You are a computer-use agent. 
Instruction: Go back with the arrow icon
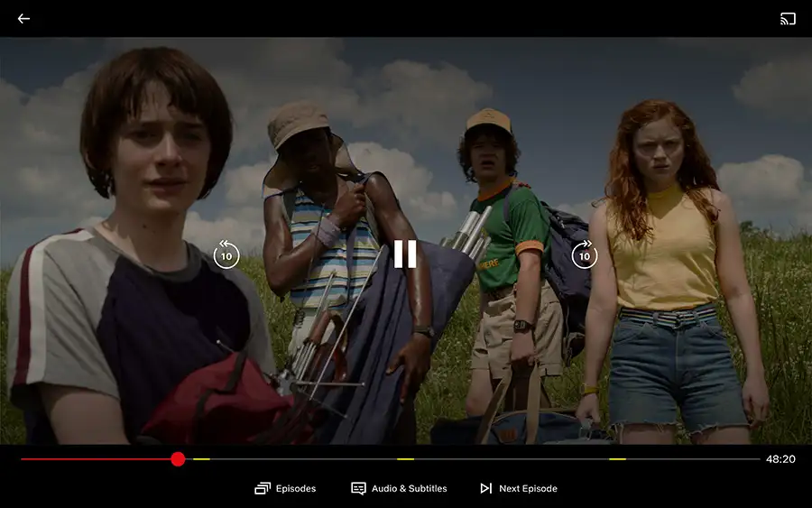pos(23,19)
